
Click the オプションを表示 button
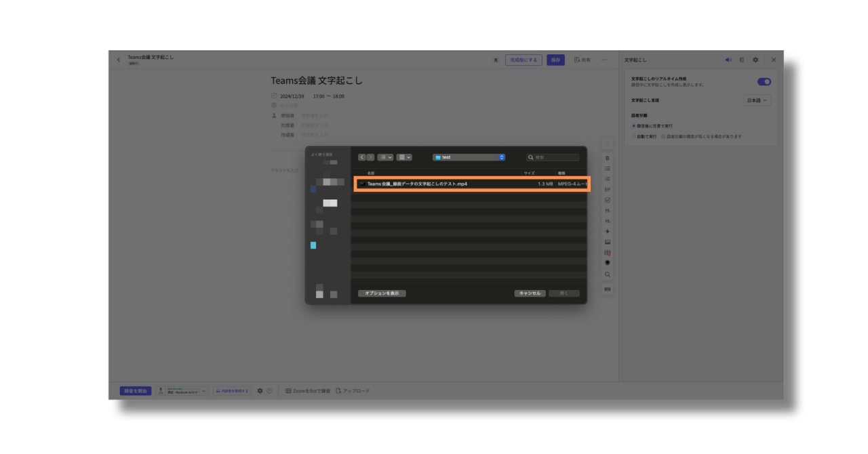[382, 293]
